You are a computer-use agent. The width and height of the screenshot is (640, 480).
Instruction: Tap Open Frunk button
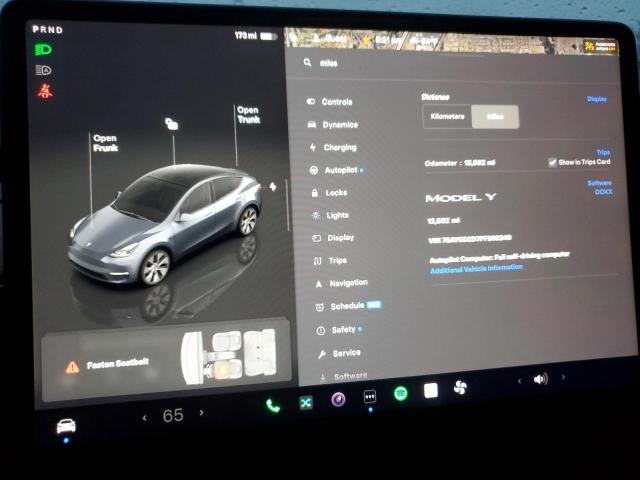(x=105, y=143)
